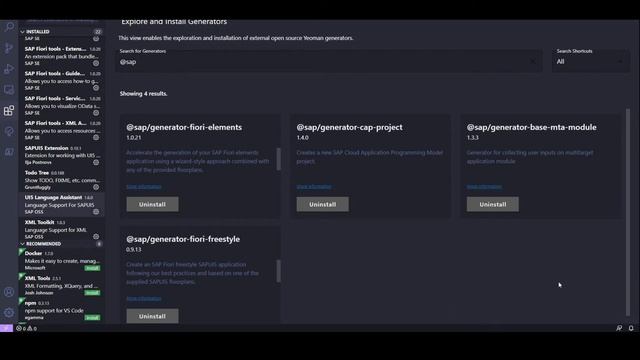The image size is (640, 360).
Task: Show errors and warnings in status bar
Action: pyautogui.click(x=26, y=328)
